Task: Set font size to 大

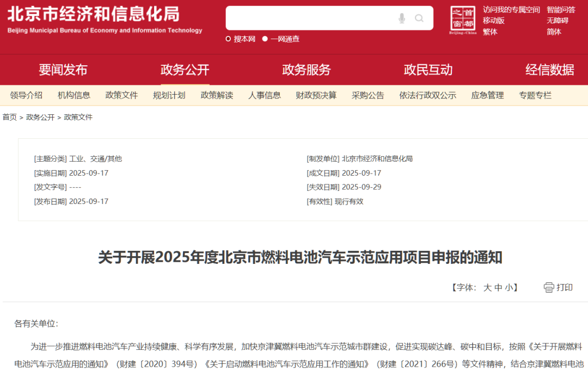Action: point(487,288)
